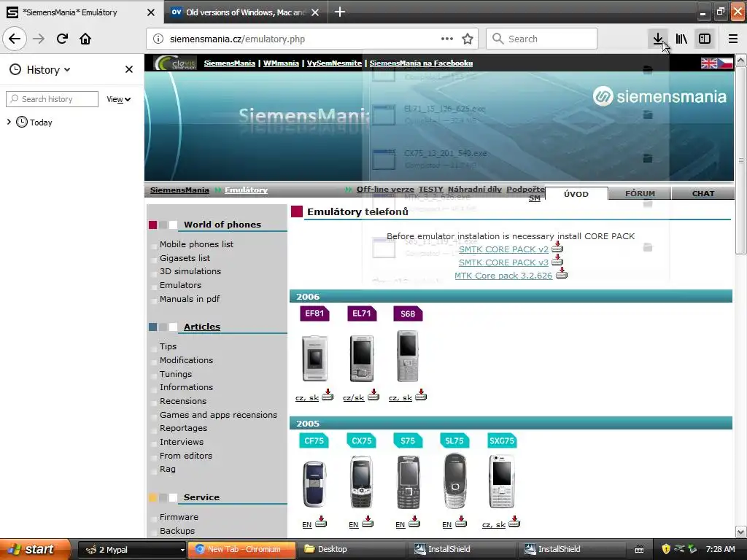Open the WMmania header link
This screenshot has width=747, height=560.
pos(281,63)
